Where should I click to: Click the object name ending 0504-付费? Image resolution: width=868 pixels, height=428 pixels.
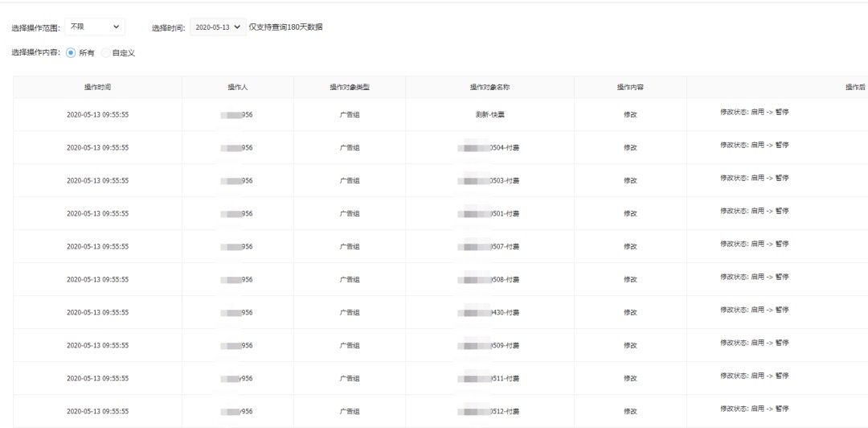489,147
